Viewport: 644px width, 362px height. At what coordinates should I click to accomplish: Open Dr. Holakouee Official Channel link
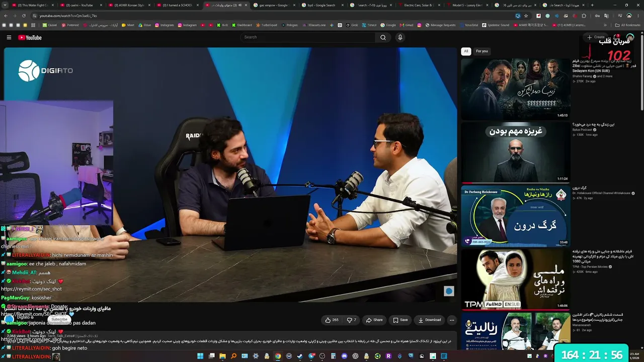coord(602,193)
